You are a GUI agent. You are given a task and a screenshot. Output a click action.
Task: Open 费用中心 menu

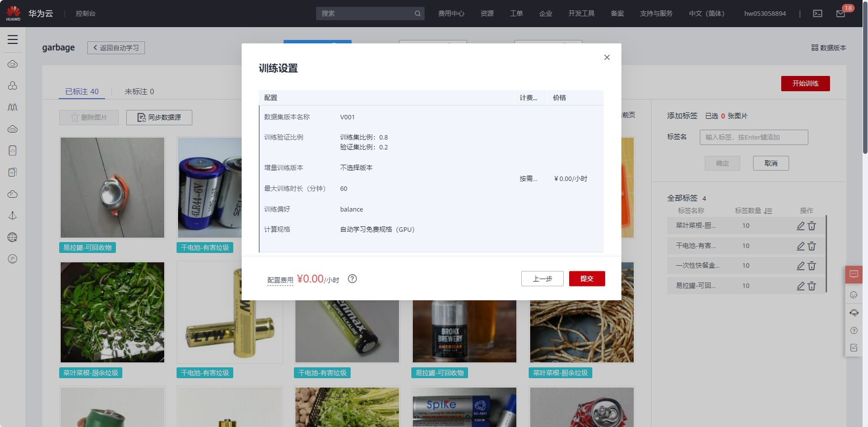click(x=451, y=14)
